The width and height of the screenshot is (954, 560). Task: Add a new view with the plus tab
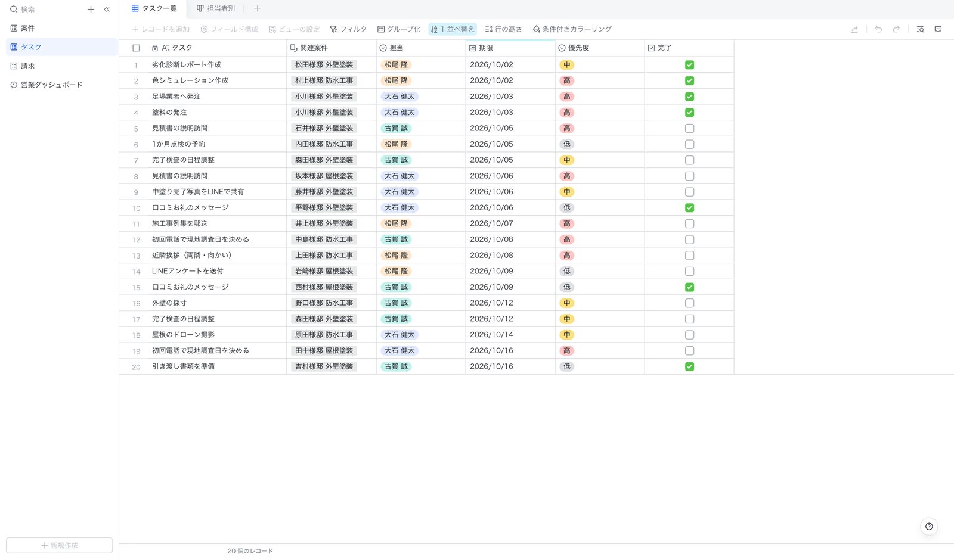257,8
